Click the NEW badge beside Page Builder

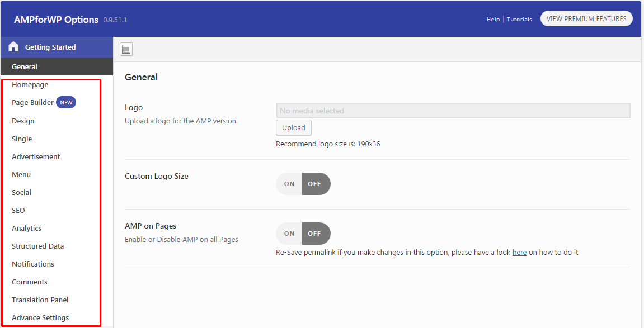[x=66, y=103]
